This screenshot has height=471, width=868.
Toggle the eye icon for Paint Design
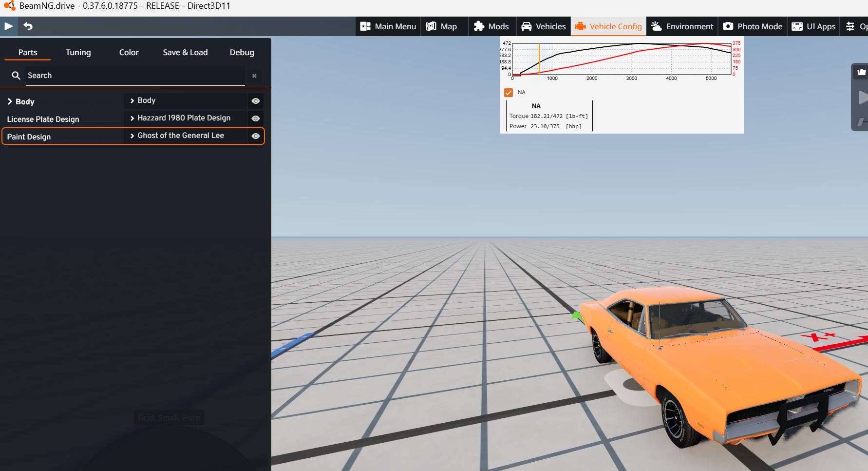pos(256,136)
